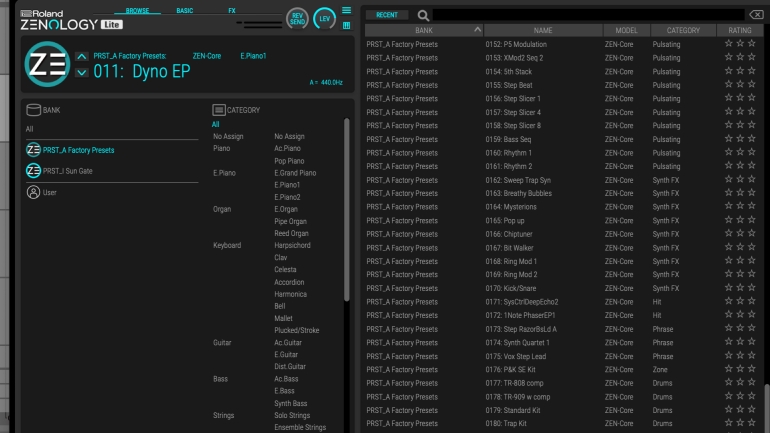Select All categories filter
This screenshot has height=433, width=770.
click(x=216, y=124)
